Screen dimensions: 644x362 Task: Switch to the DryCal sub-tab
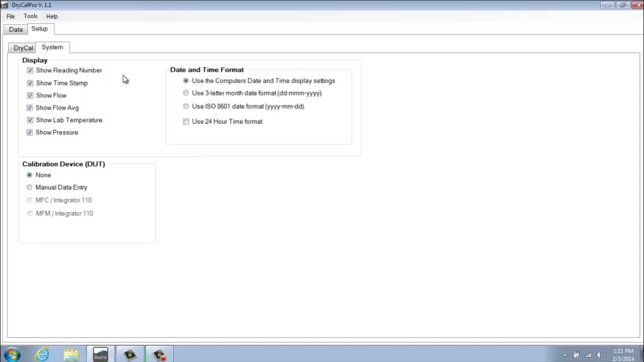[23, 48]
